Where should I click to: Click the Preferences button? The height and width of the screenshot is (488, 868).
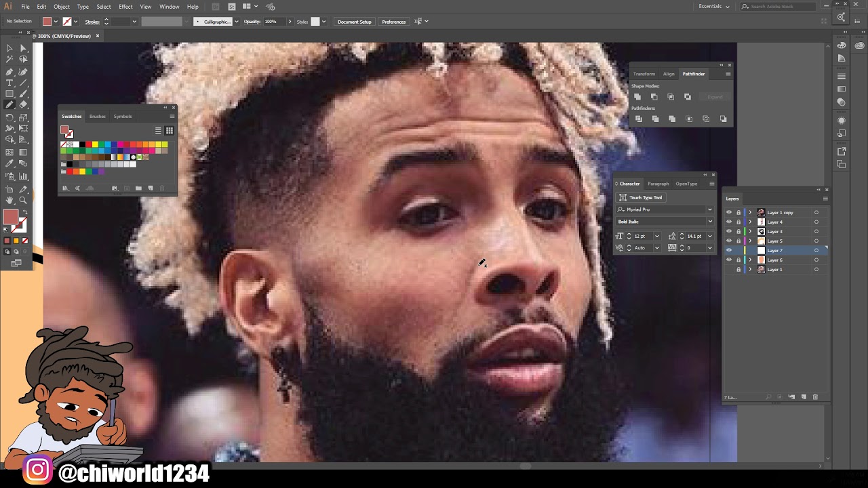click(x=394, y=22)
